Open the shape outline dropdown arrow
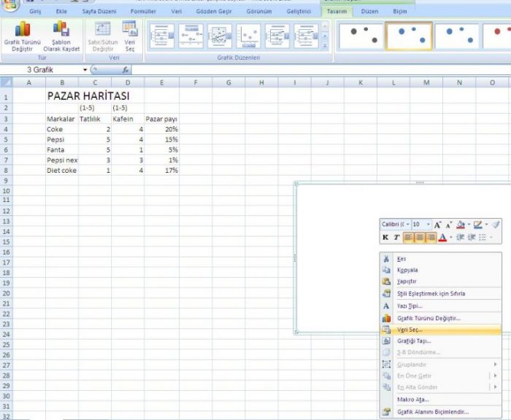 pyautogui.click(x=486, y=225)
